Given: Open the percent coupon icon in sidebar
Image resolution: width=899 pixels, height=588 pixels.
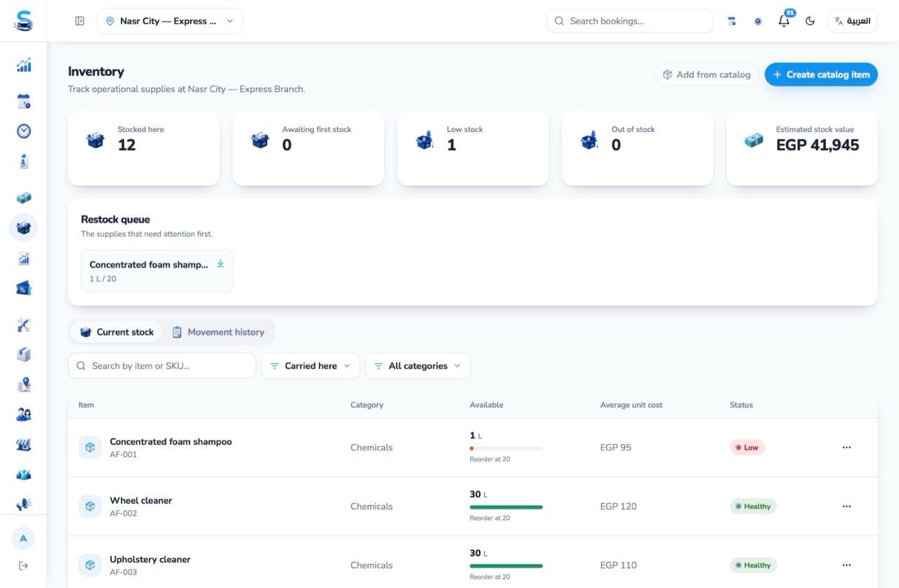Looking at the screenshot, I should coord(24,288).
